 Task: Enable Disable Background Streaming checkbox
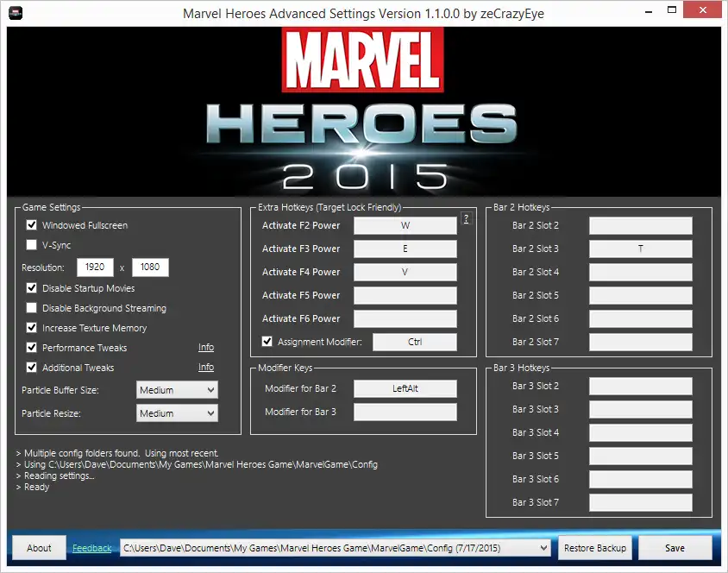32,308
